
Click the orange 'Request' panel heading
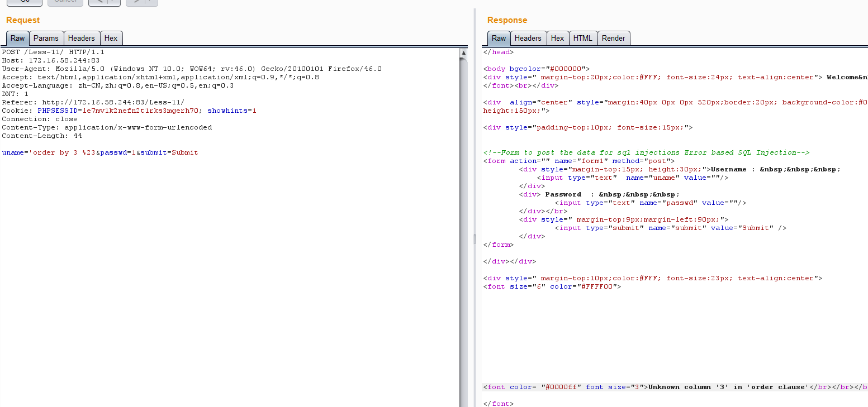(23, 20)
